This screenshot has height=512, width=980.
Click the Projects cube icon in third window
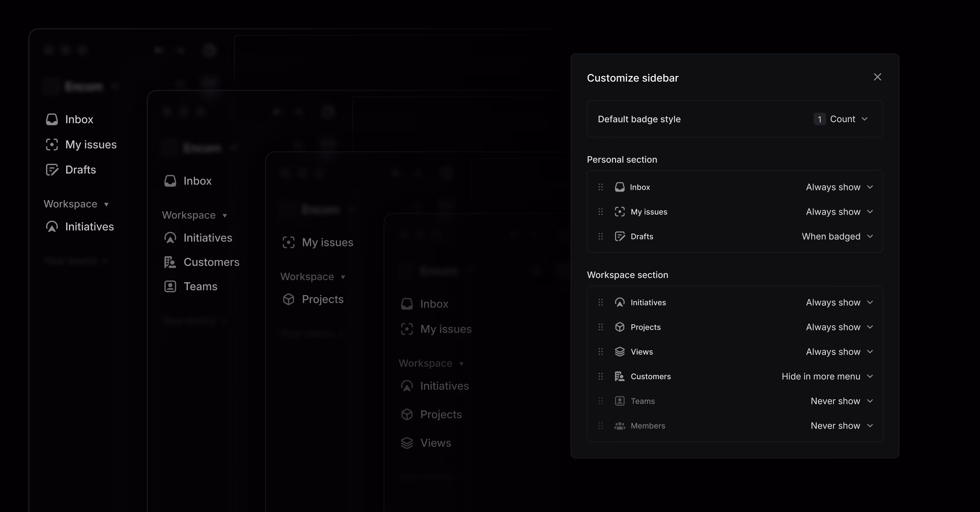(289, 299)
